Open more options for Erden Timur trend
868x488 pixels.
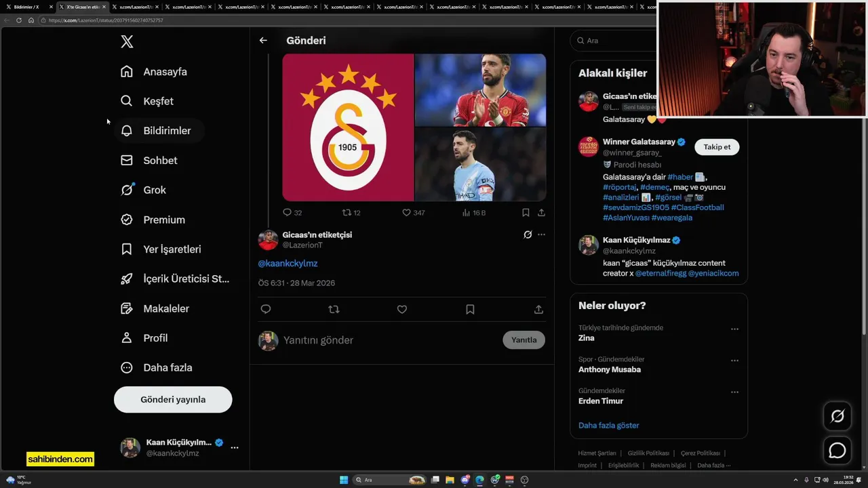point(734,392)
